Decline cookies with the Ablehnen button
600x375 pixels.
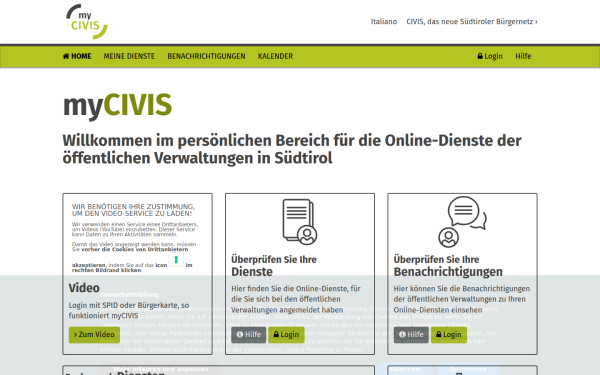[404, 369]
